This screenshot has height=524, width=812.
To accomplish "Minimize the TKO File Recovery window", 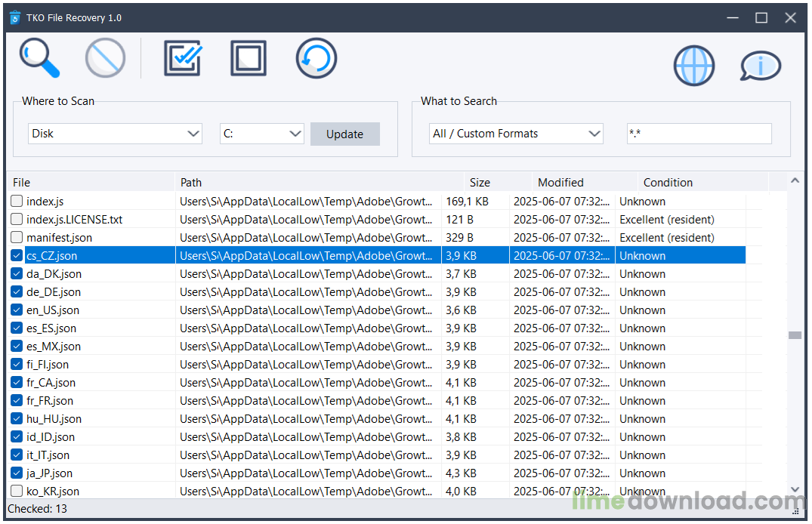I will click(733, 17).
